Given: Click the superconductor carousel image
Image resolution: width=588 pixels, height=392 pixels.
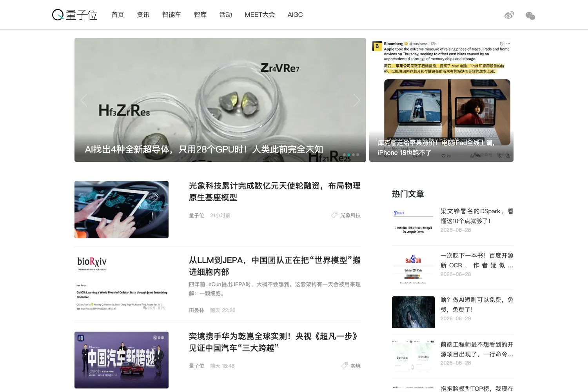Looking at the screenshot, I should tap(220, 100).
